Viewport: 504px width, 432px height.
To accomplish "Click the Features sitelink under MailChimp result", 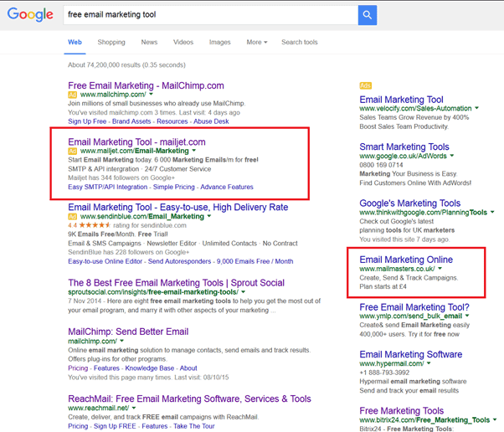I will (x=106, y=368).
